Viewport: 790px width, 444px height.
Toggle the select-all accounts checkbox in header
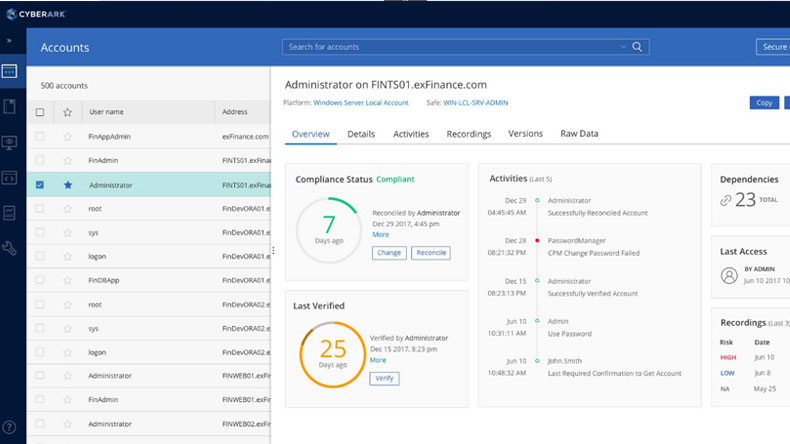tap(40, 112)
